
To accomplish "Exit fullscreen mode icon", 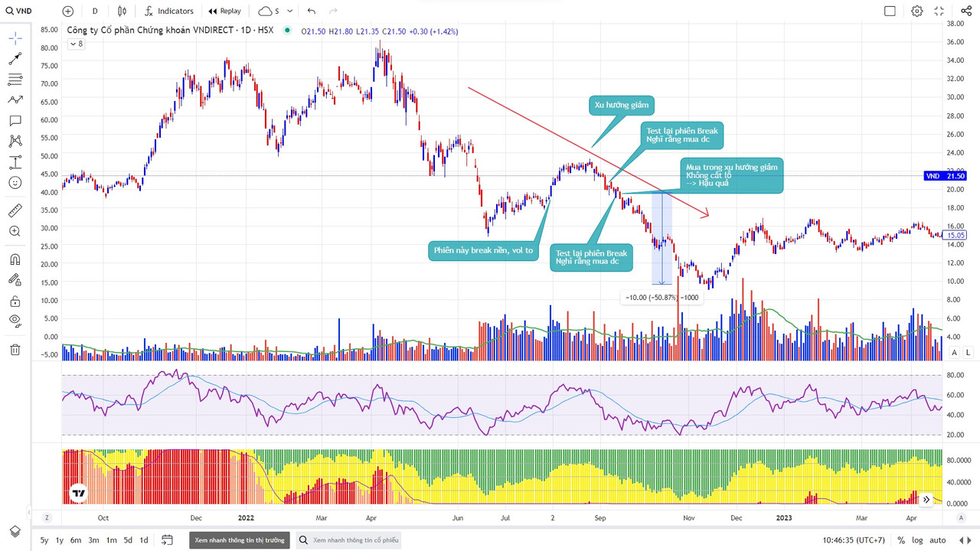I will [940, 11].
